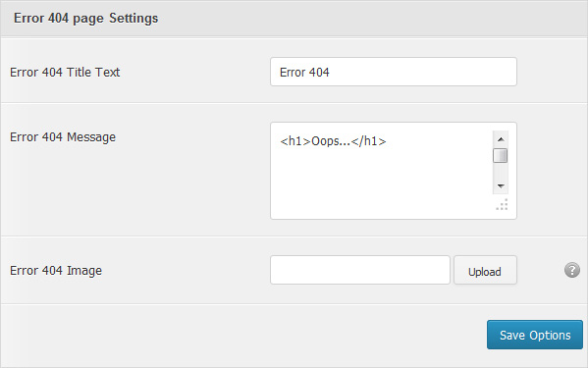588x368 pixels.
Task: Click the 404 digits in title field
Action: tap(319, 72)
